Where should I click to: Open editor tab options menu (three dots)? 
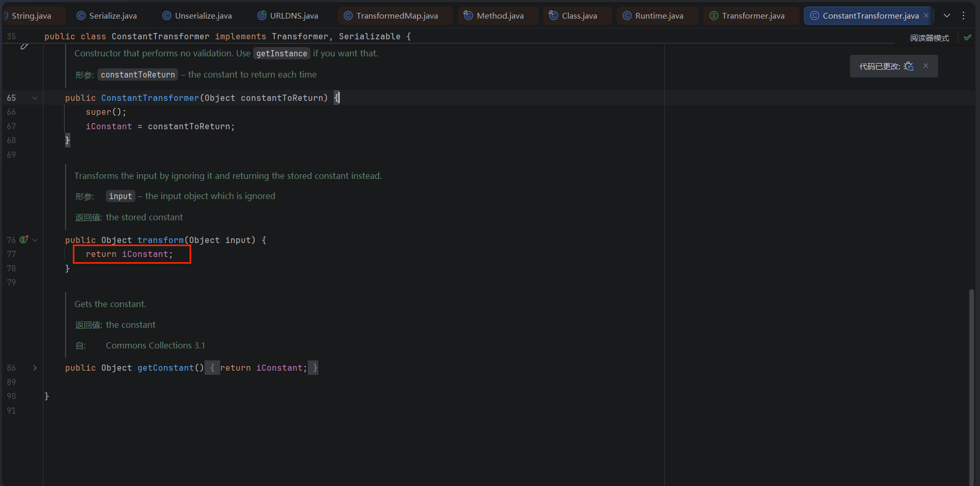pyautogui.click(x=963, y=16)
